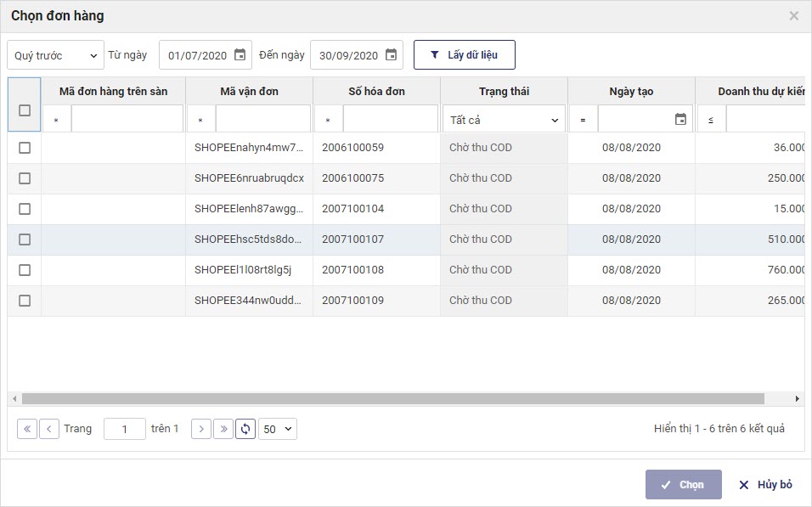
Task: Click the refresh data icon in pager
Action: coord(245,429)
